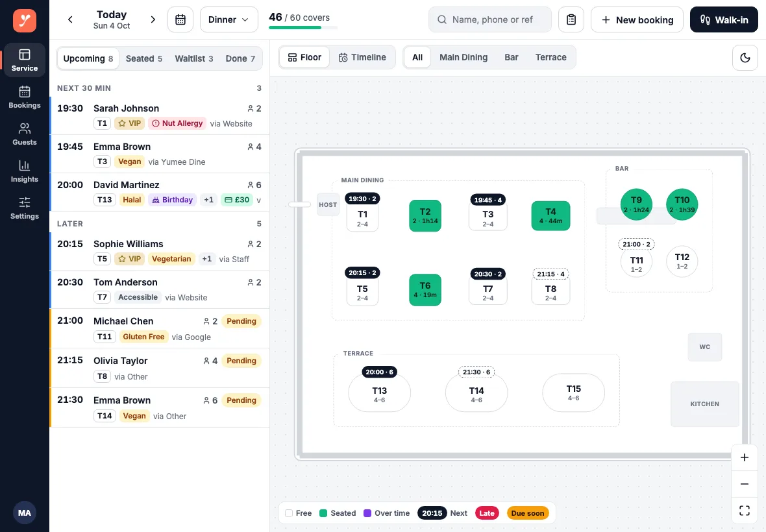Open the MA user avatar
The width and height of the screenshot is (766, 532).
click(x=25, y=513)
